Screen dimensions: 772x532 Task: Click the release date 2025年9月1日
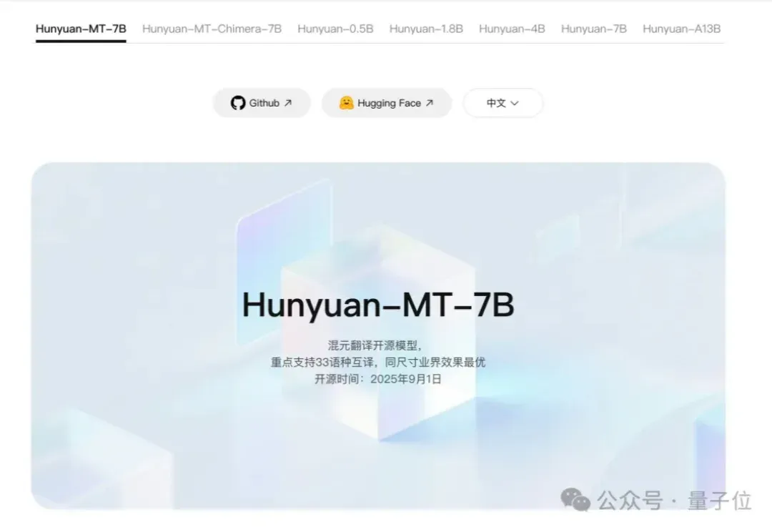pyautogui.click(x=406, y=379)
